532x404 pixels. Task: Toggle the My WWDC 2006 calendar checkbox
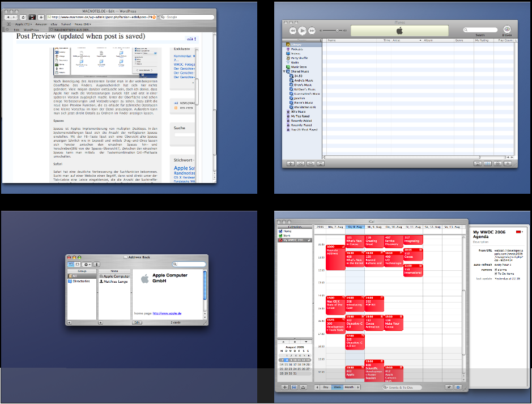(x=280, y=240)
